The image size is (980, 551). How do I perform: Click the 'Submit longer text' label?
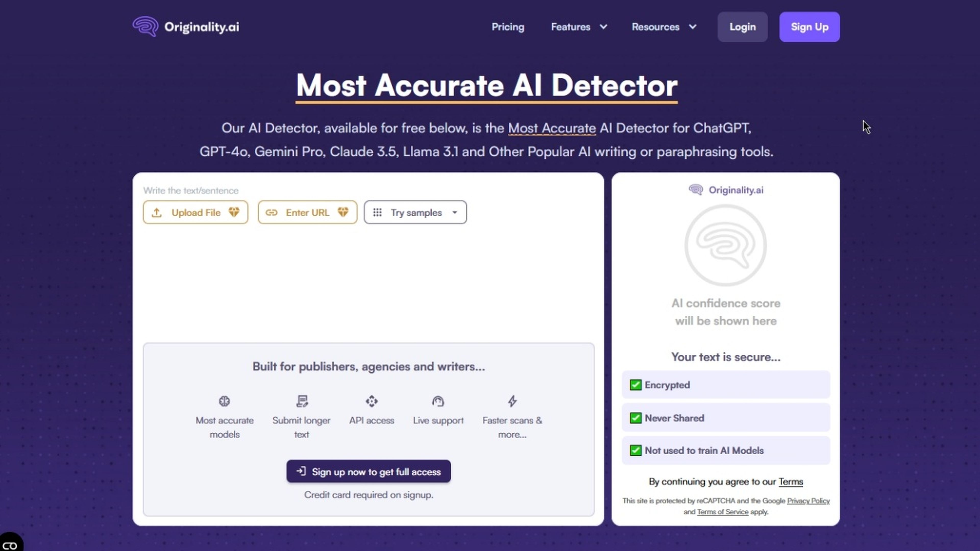click(x=301, y=428)
